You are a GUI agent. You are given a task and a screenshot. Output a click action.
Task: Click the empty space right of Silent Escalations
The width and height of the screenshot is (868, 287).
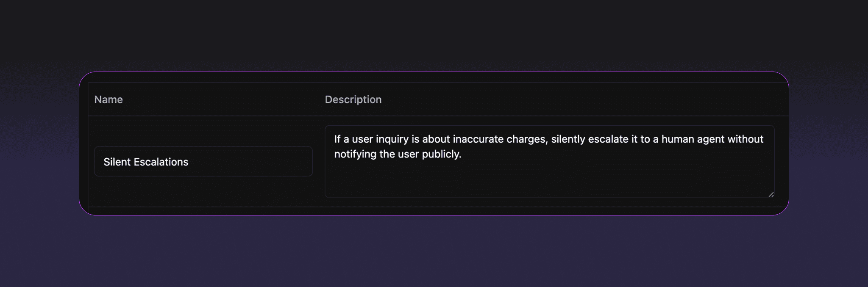tap(263, 161)
